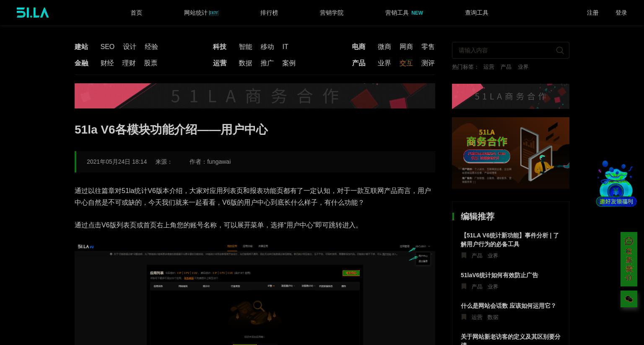Click the 登录 link
The height and width of the screenshot is (345, 644).
coord(621,13)
